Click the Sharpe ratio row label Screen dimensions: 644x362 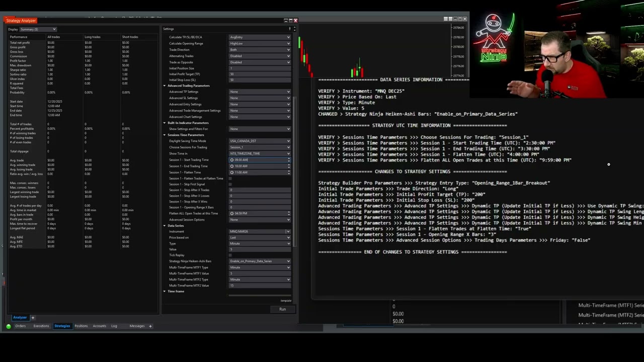[17, 70]
